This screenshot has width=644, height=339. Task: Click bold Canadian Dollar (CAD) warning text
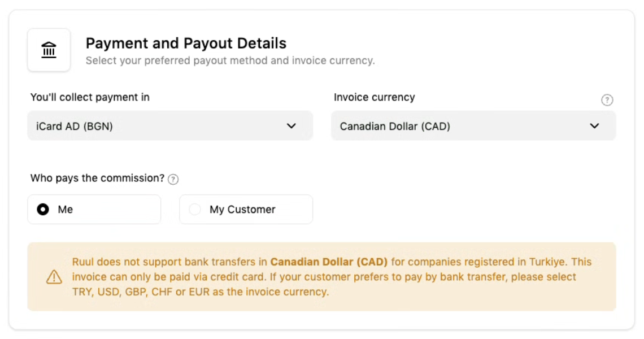tap(329, 262)
